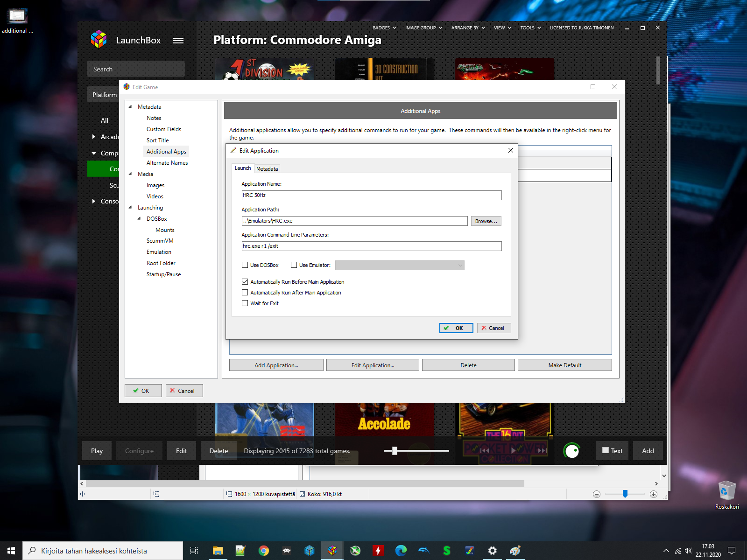Open the Arrange By menu
This screenshot has height=560, width=747.
[x=468, y=28]
